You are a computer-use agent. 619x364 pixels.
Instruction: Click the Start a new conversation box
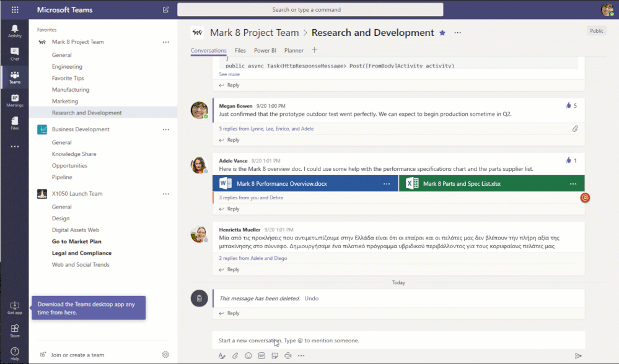[x=398, y=340]
